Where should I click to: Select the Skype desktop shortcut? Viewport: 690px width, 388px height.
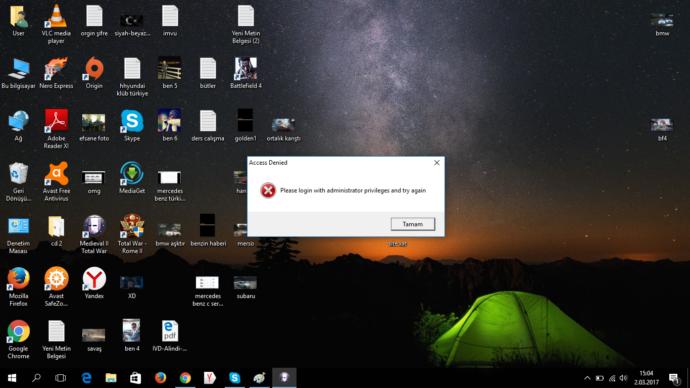(132, 125)
